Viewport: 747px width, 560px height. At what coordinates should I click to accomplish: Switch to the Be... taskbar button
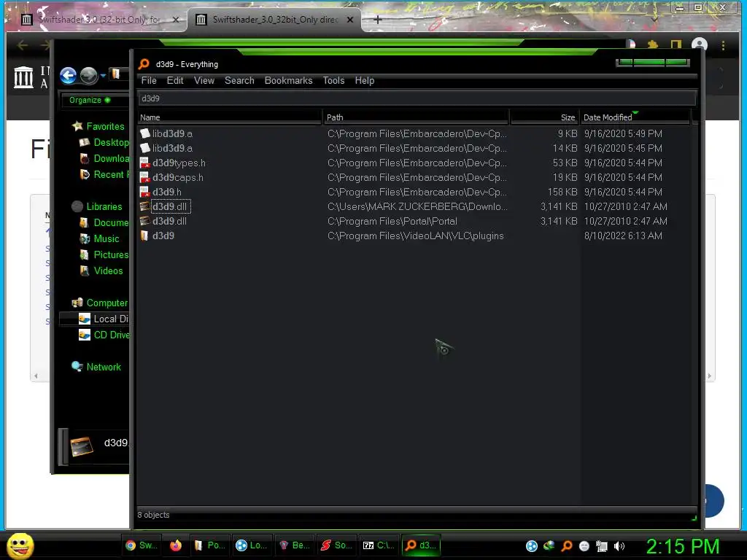coord(295,545)
